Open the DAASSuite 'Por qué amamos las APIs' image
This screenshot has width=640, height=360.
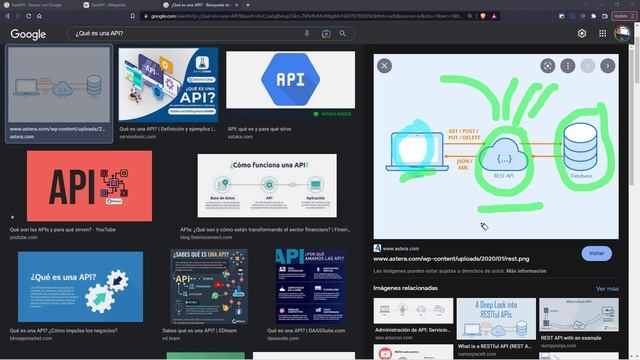pos(310,287)
